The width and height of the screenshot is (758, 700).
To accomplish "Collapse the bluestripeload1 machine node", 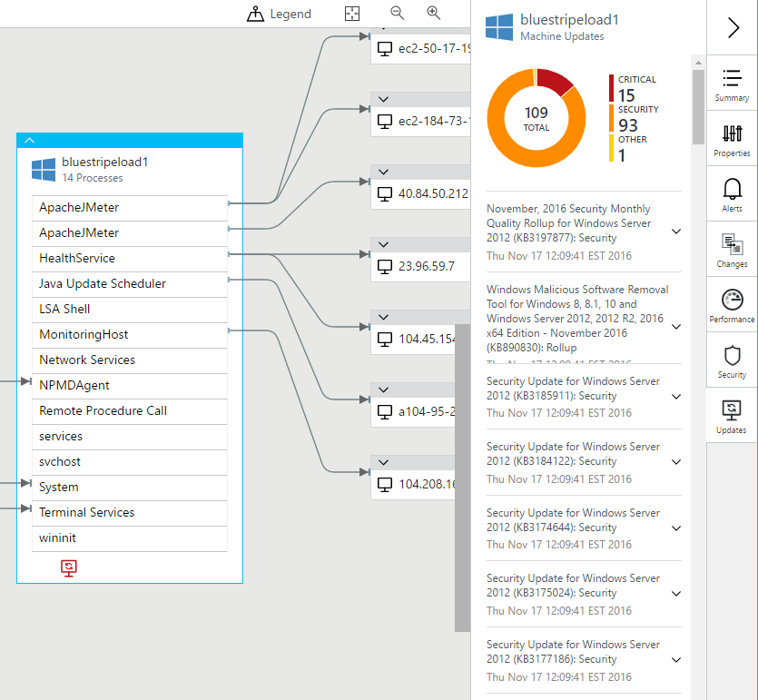I will (x=29, y=141).
